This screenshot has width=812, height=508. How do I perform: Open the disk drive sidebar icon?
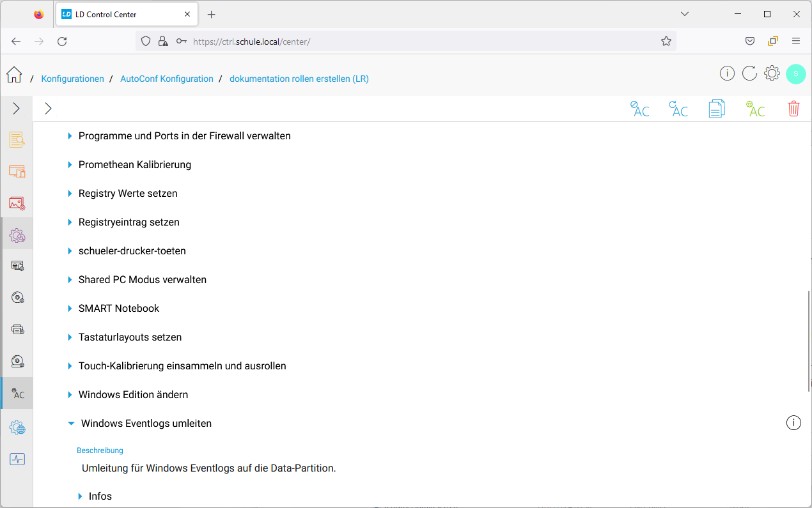[17, 362]
